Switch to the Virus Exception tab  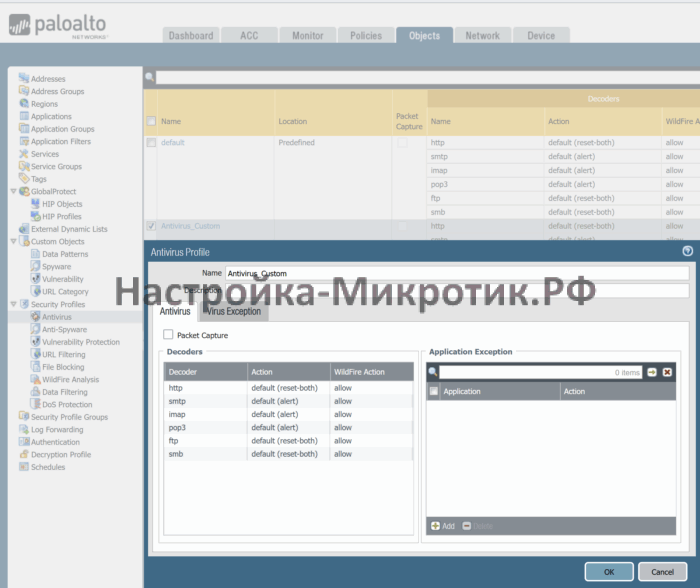pyautogui.click(x=234, y=311)
